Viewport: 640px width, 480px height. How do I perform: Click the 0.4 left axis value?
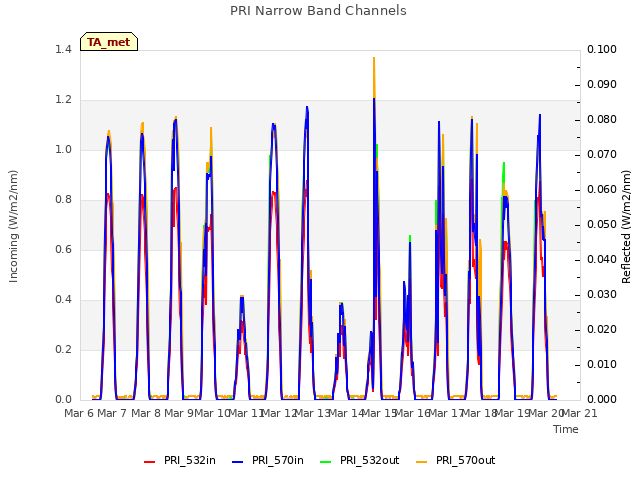63,300
